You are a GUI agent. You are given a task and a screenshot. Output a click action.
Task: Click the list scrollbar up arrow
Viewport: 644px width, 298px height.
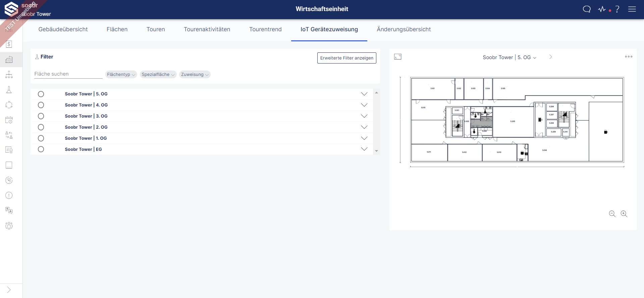[x=376, y=92]
